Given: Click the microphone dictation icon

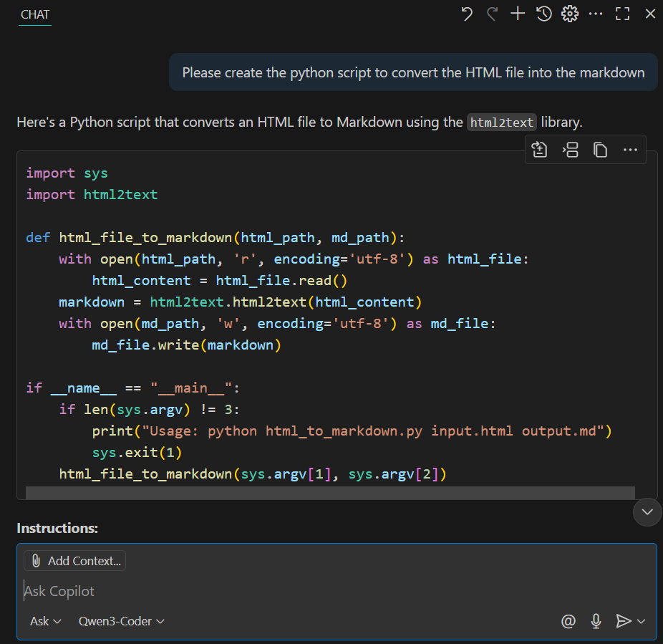Looking at the screenshot, I should [596, 621].
